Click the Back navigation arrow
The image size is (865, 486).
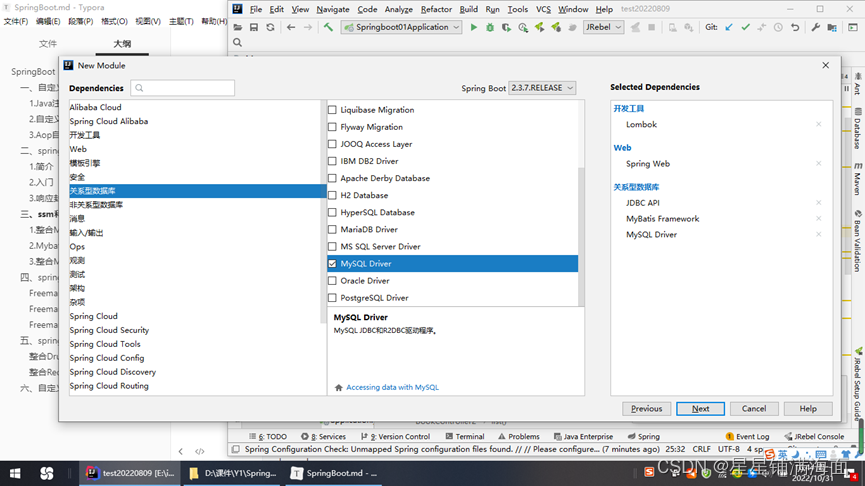coord(291,27)
